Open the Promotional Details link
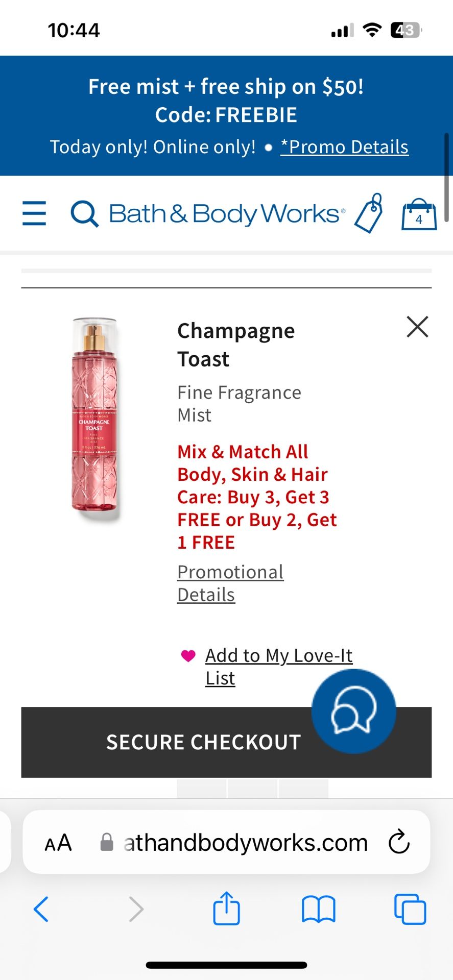453x980 pixels. pyautogui.click(x=230, y=583)
